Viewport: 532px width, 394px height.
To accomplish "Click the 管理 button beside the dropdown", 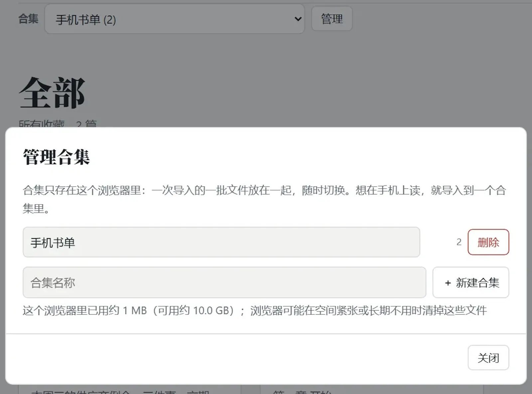I will point(332,19).
